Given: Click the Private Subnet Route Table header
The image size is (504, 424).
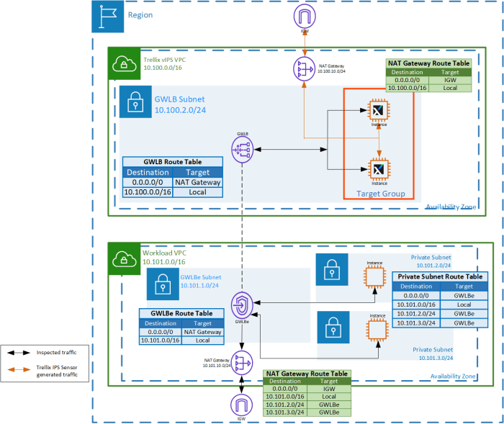Looking at the screenshot, I should 440,276.
